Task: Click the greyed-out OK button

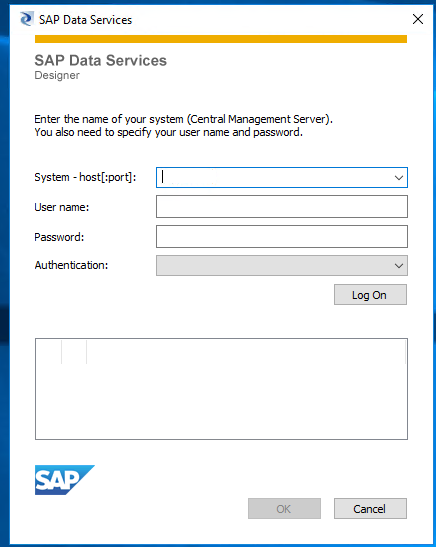Action: (284, 509)
